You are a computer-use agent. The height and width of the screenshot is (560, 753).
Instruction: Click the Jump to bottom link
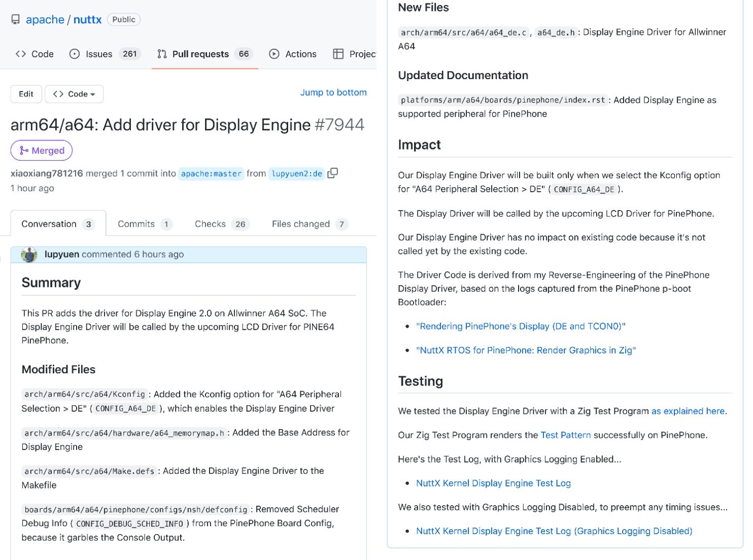pyautogui.click(x=333, y=92)
